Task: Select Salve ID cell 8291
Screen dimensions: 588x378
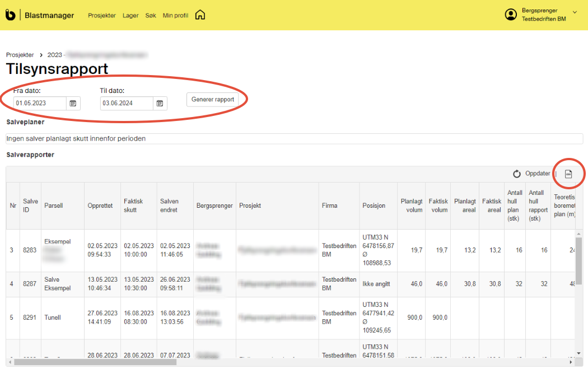Action: pyautogui.click(x=30, y=318)
